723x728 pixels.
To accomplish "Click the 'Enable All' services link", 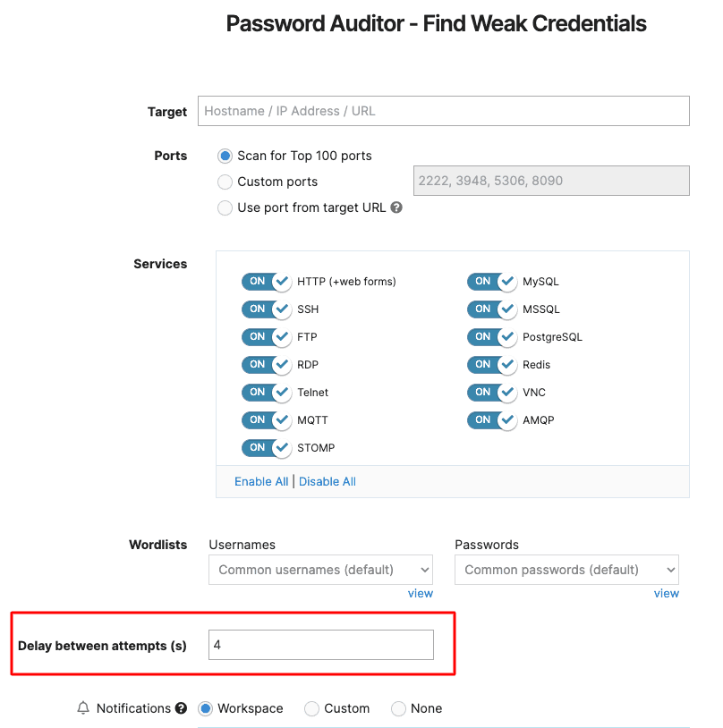I will click(x=261, y=480).
